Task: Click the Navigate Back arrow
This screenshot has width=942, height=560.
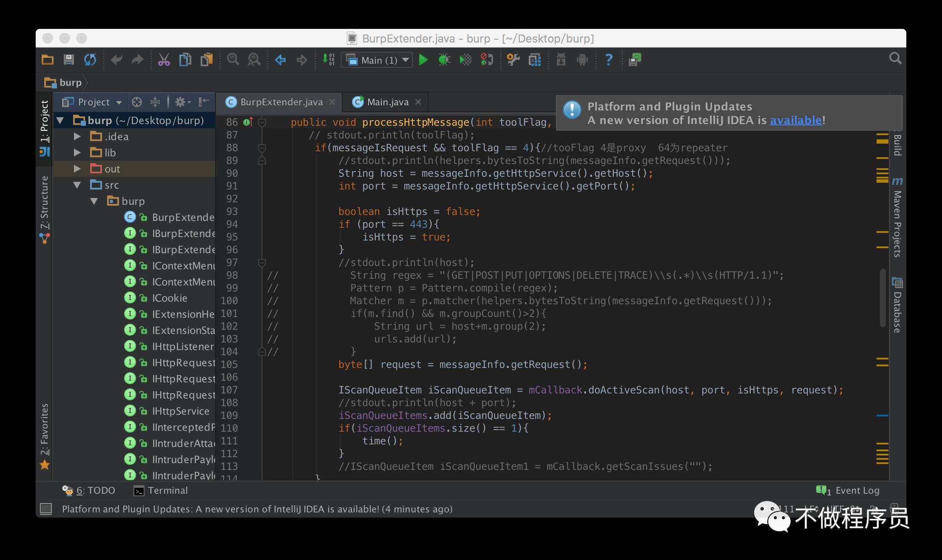Action: click(281, 60)
